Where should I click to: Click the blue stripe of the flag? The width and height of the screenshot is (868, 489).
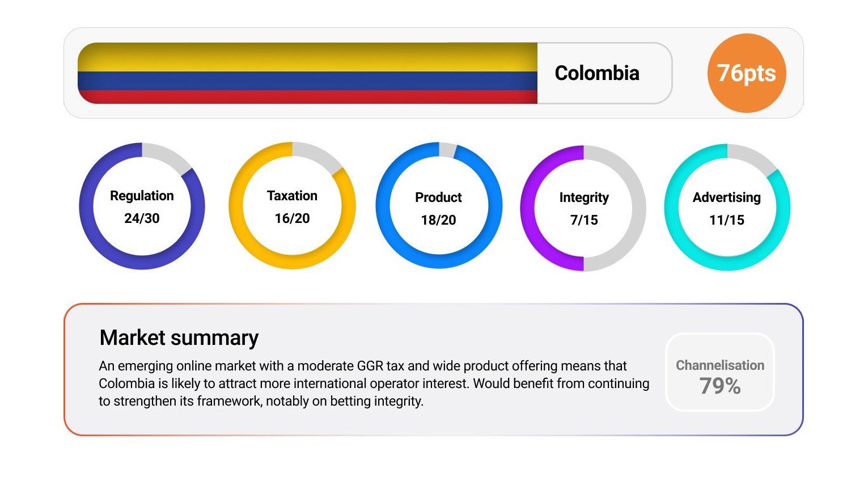click(x=307, y=81)
